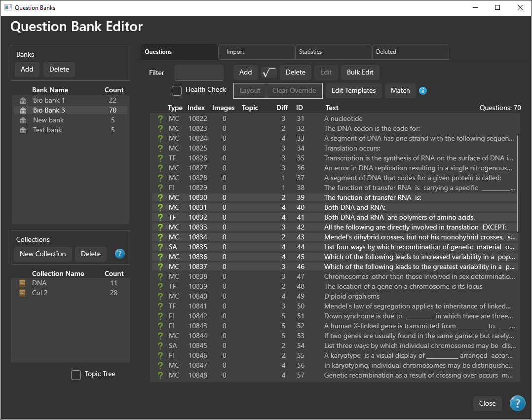Click the Edit Templates button

coord(353,91)
